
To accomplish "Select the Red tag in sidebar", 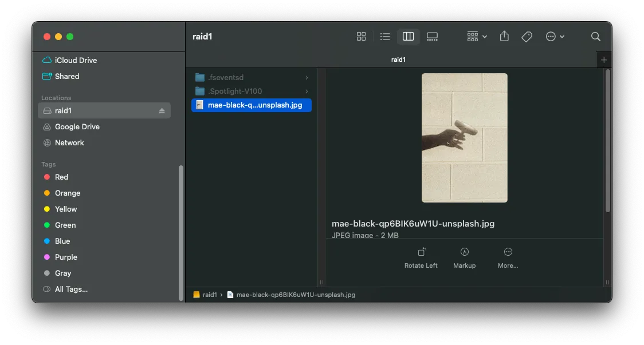I will coord(61,177).
